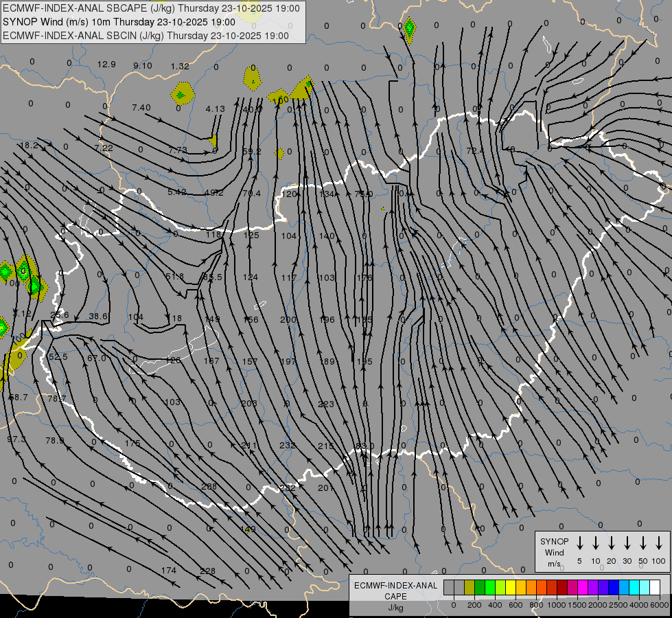Click the 51.8 value on the map
The width and height of the screenshot is (672, 618).
pos(175,276)
